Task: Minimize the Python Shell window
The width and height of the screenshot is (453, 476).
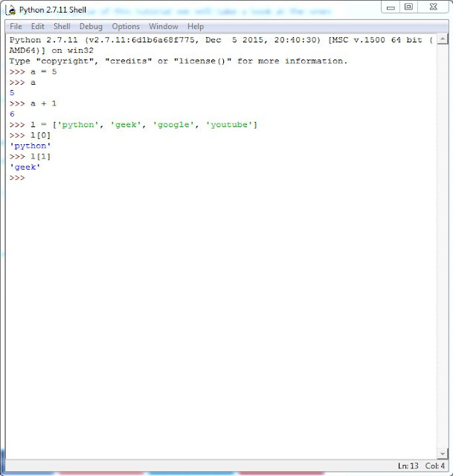Action: click(391, 7)
